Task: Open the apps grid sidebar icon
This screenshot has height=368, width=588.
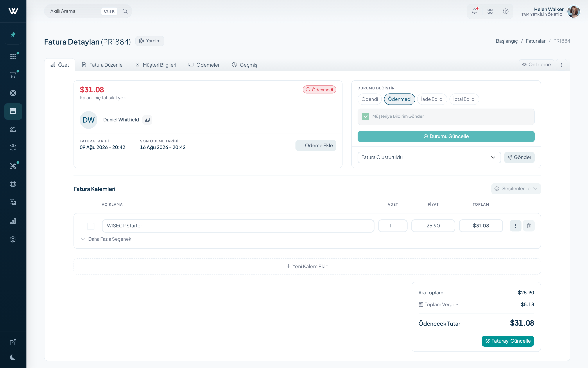Action: 13,56
